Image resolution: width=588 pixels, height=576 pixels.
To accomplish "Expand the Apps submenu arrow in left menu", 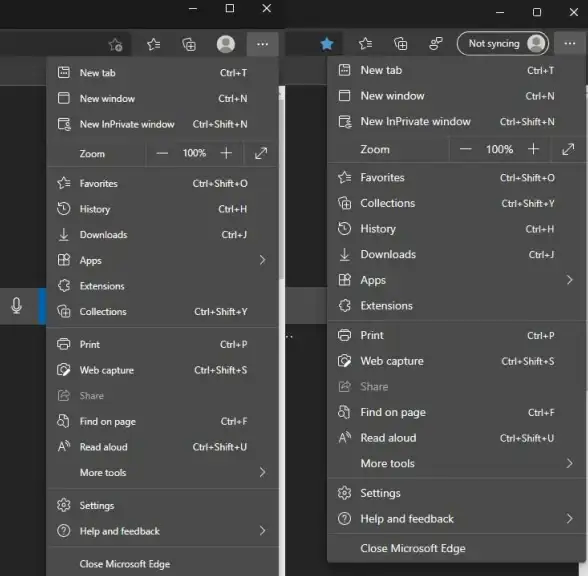I will (262, 260).
